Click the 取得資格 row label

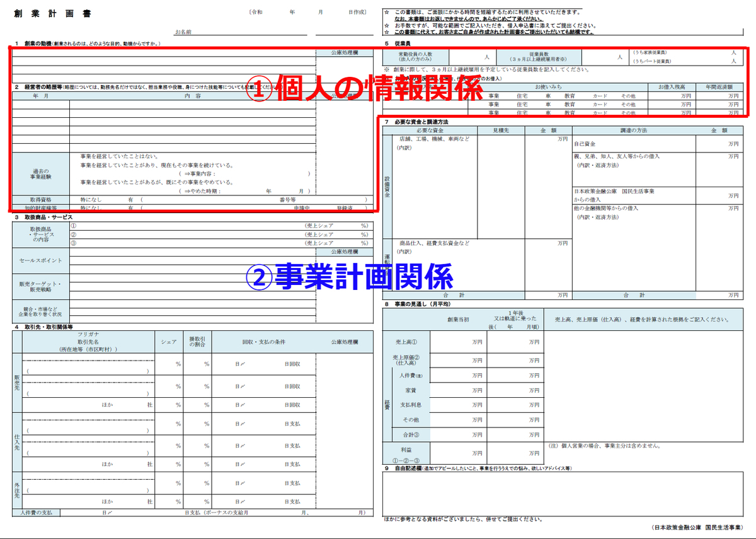click(41, 199)
